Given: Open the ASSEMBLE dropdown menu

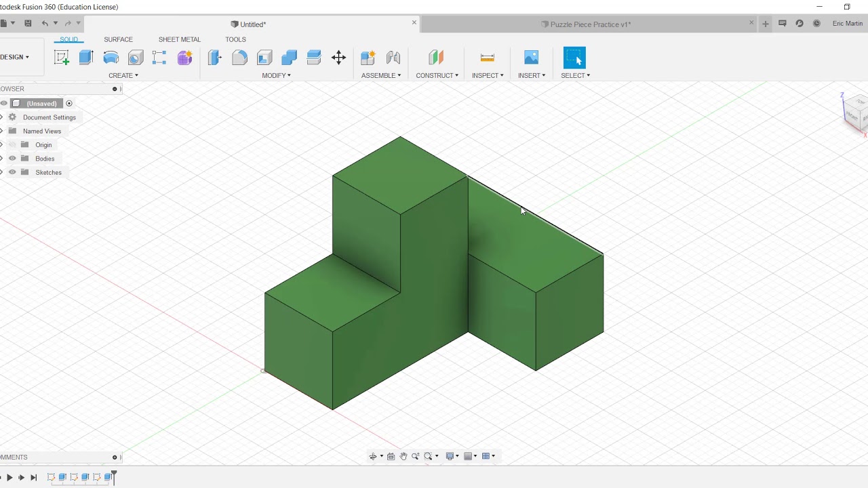Looking at the screenshot, I should coord(381,75).
